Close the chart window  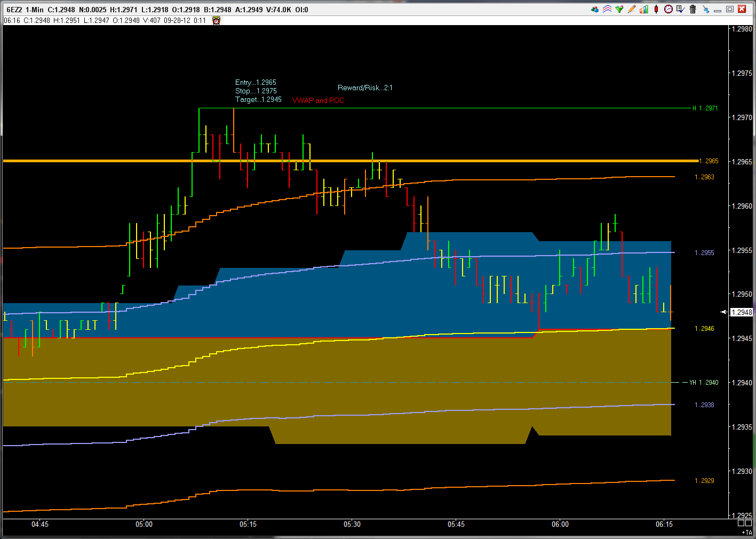pyautogui.click(x=742, y=9)
